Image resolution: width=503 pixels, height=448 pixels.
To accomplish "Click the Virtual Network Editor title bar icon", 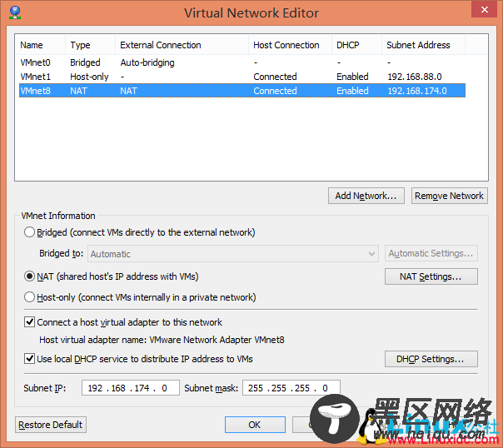I will pyautogui.click(x=15, y=12).
